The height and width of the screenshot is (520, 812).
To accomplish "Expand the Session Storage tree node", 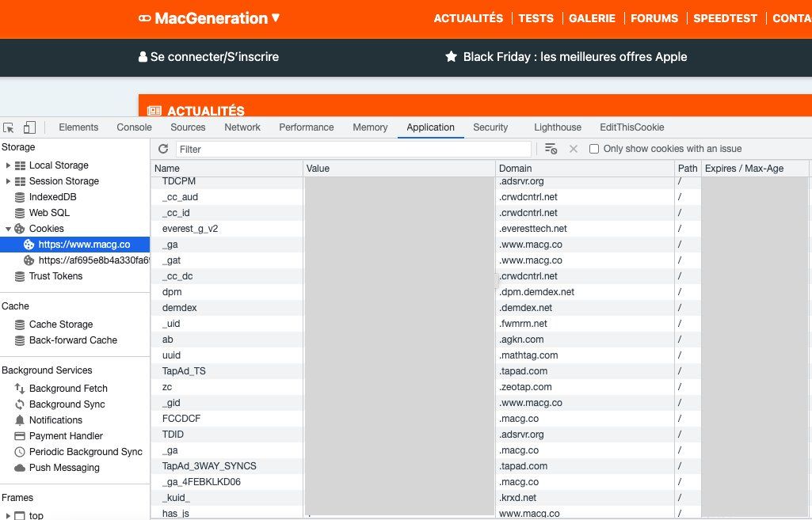I will click(x=8, y=181).
